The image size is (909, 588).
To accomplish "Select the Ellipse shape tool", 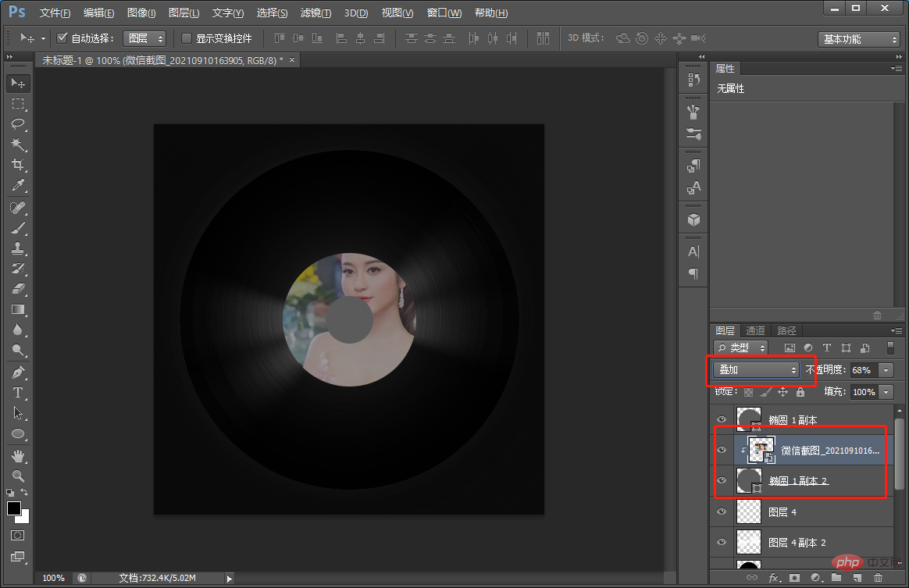I will (x=18, y=433).
